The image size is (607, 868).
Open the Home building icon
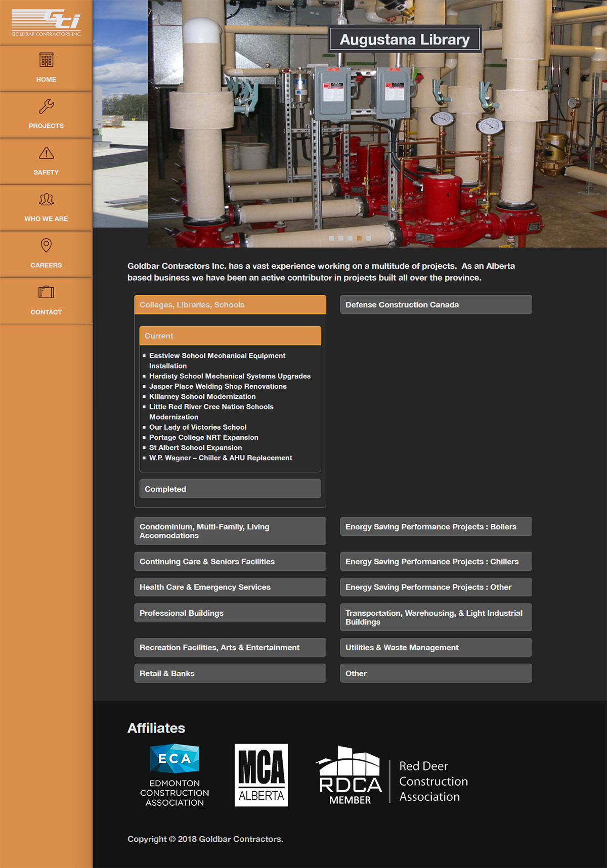point(46,60)
